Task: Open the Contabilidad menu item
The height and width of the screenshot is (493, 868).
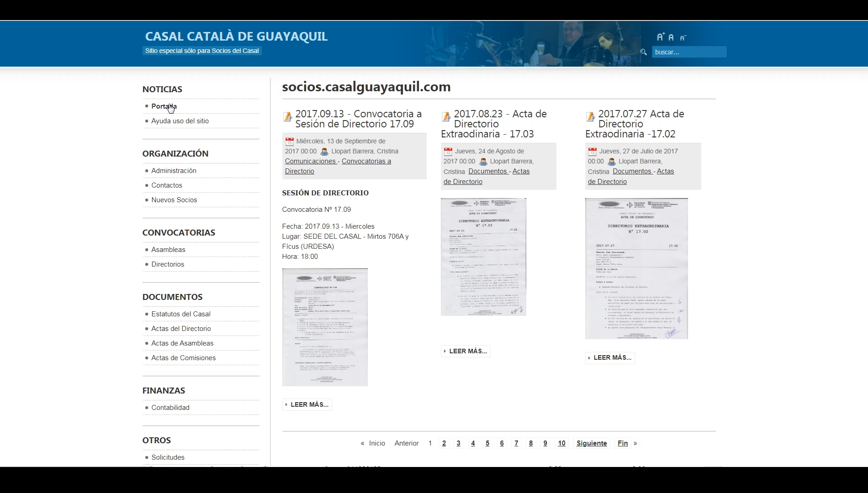Action: (170, 408)
